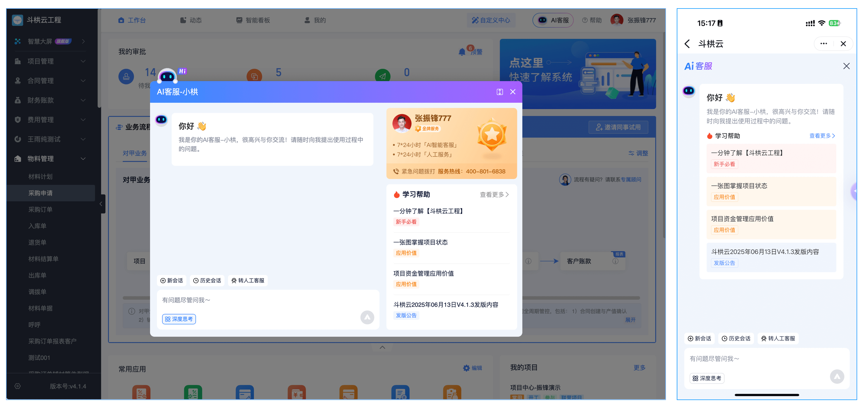Screen dimensions: 868x406
Task: Focus the desktop 有问题尽管问我 input box
Action: (268, 301)
